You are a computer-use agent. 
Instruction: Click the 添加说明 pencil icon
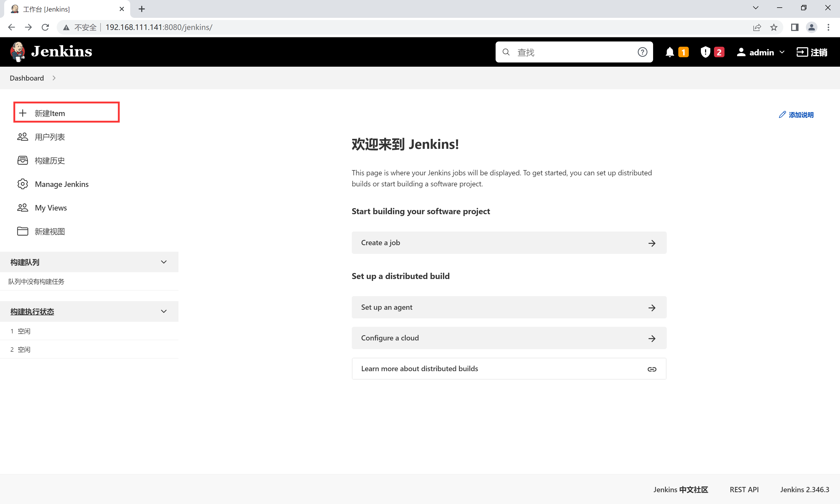pyautogui.click(x=782, y=114)
